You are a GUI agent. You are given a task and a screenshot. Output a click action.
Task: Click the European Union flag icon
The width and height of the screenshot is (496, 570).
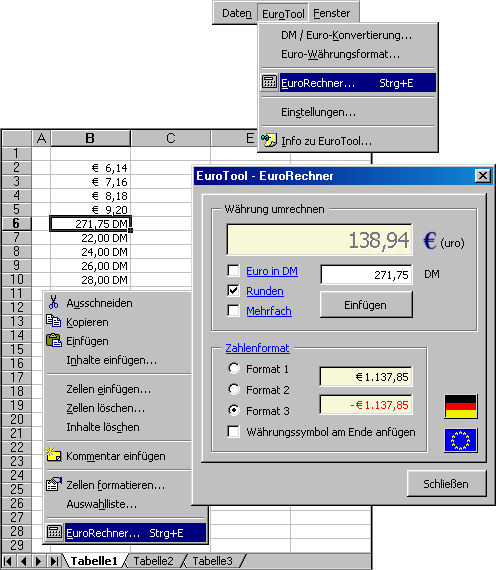(x=460, y=440)
